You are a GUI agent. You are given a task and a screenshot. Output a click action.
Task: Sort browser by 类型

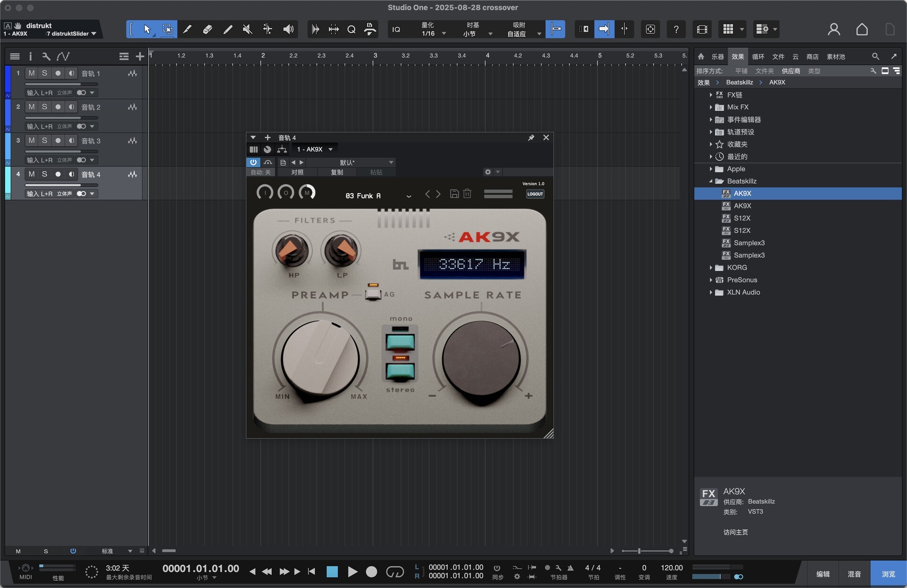click(x=814, y=71)
